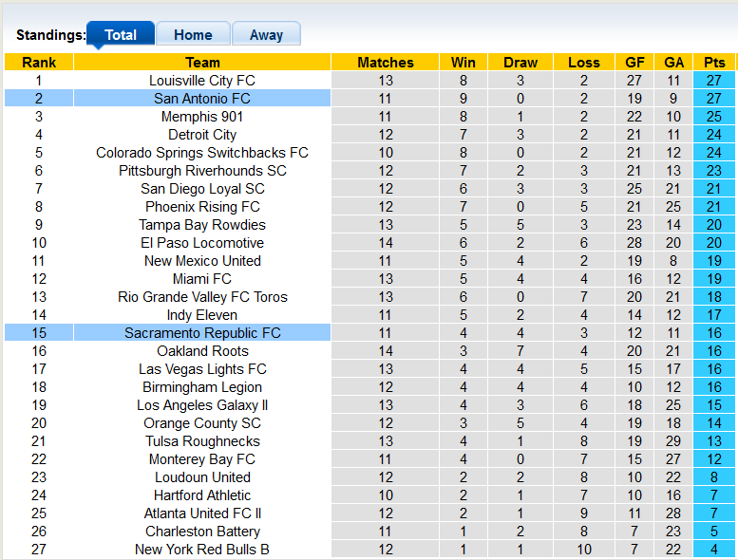Viewport: 738px width, 560px height.
Task: Select Rio Grande Valley FC Toros
Action: pyautogui.click(x=202, y=297)
